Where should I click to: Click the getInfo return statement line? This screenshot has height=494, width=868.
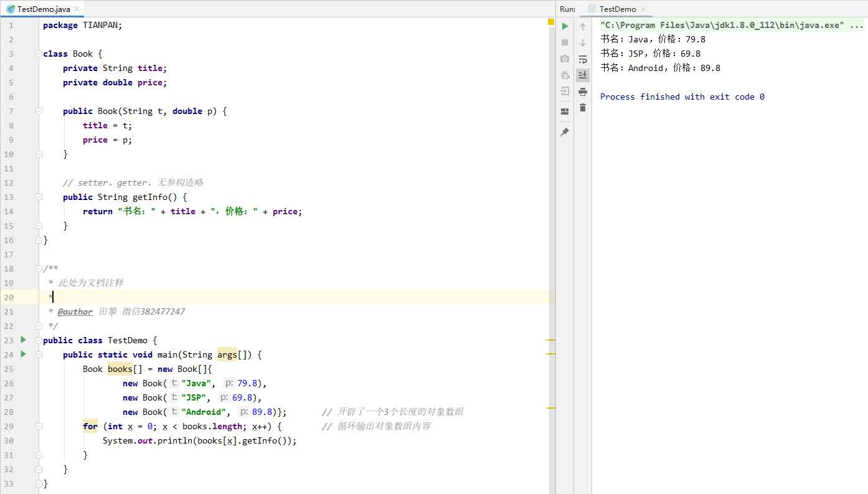tap(192, 211)
